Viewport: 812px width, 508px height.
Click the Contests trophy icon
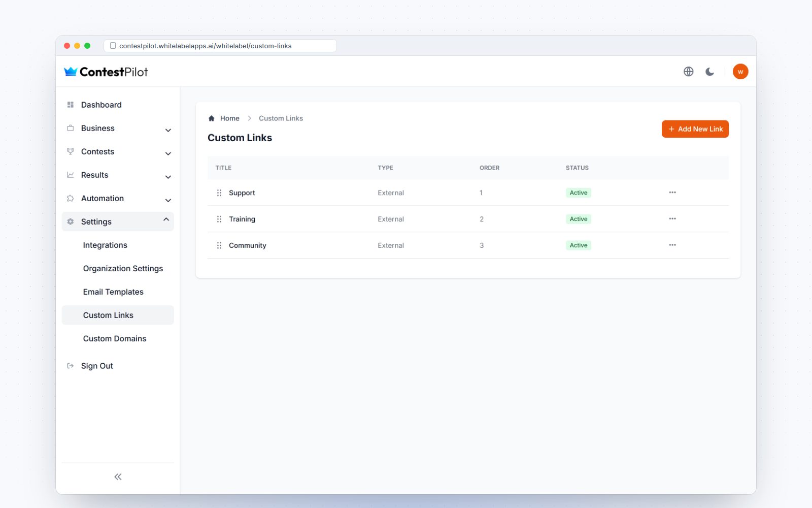point(71,151)
